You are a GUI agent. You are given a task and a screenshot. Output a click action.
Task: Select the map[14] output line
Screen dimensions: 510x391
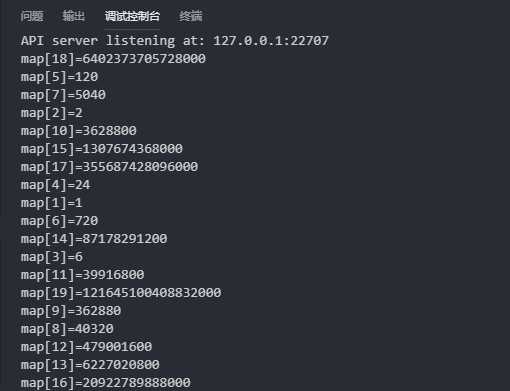94,239
